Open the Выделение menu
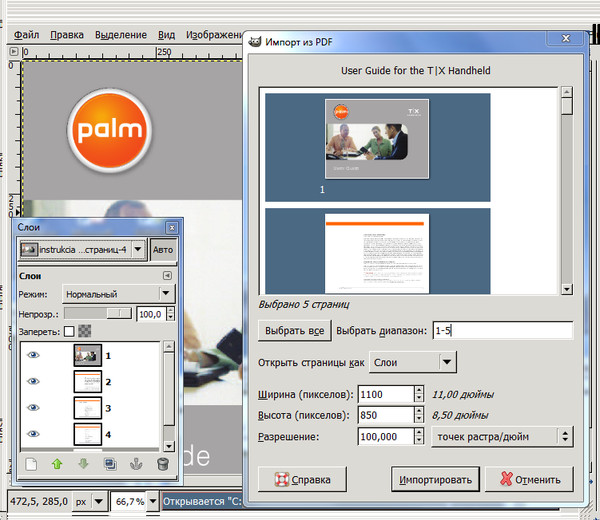This screenshot has height=520, width=600. coord(121,35)
